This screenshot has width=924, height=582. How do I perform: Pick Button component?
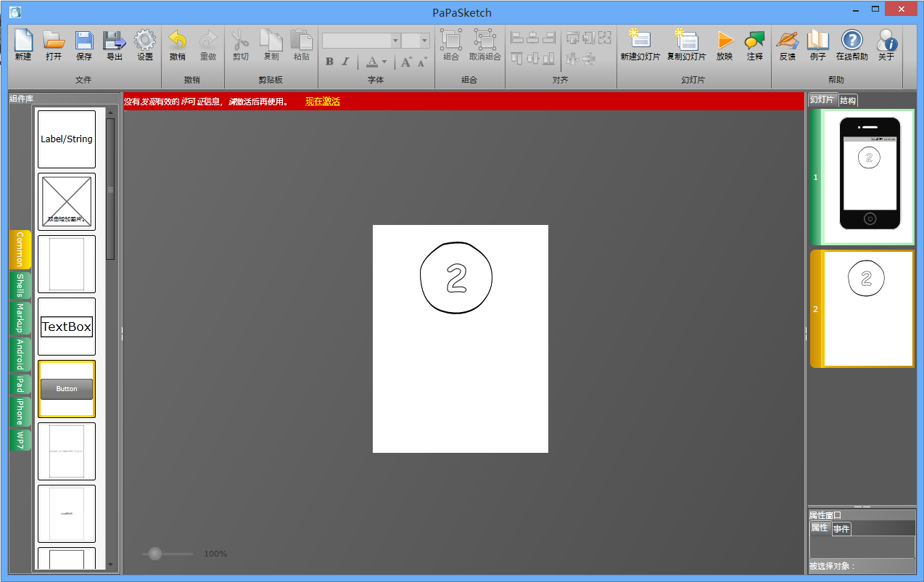point(67,389)
